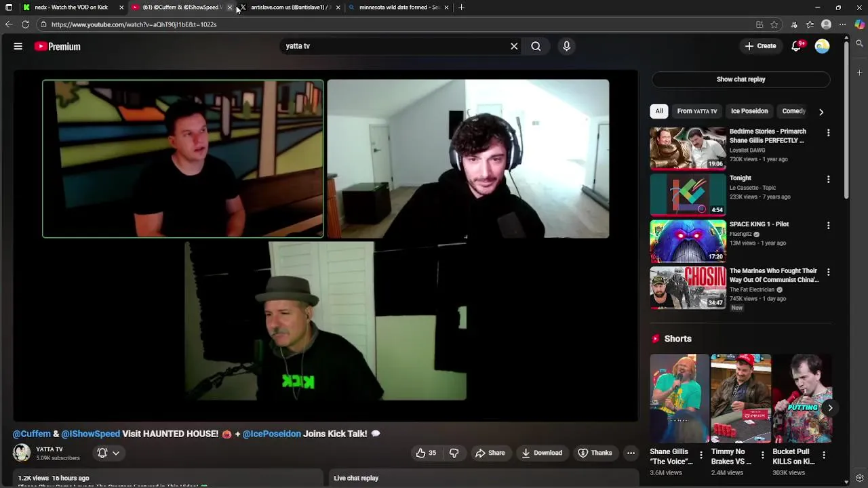Add sidebar app with plus icon
Viewport: 868px width, 488px height.
coord(859,72)
